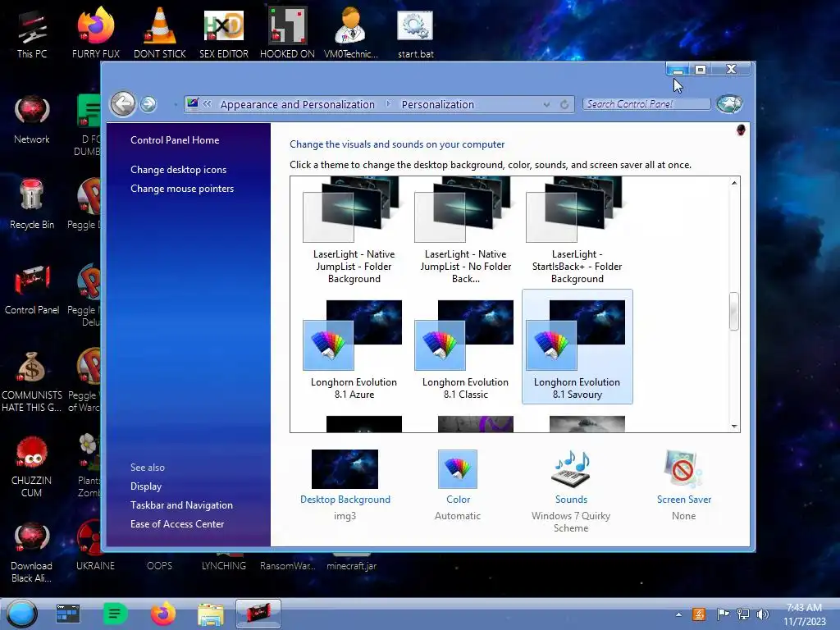Viewport: 840px width, 630px height.
Task: Select the Recycle Bin desktop icon
Action: 32,204
